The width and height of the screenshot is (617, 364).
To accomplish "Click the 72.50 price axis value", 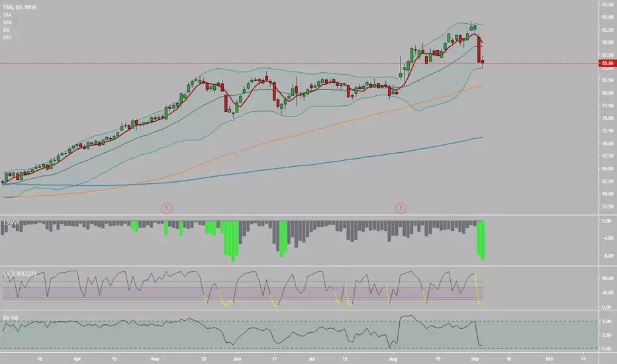I will point(608,130).
